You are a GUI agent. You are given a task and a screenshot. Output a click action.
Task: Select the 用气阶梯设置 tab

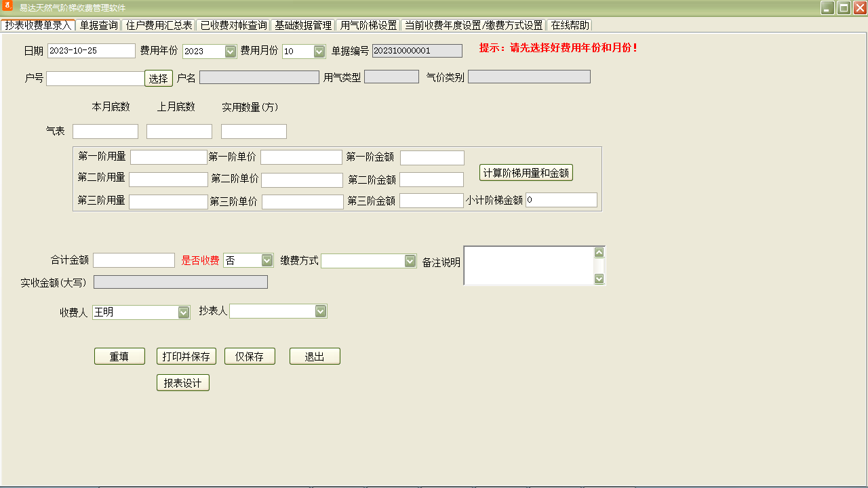coord(368,25)
